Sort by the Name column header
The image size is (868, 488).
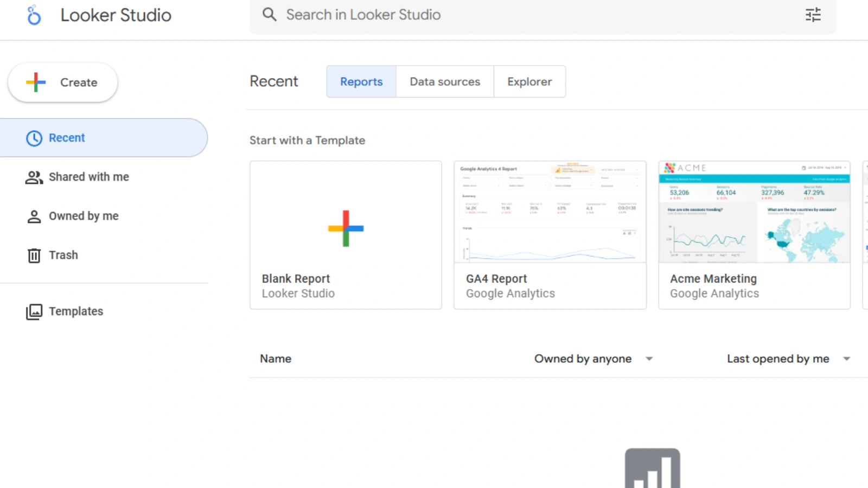(276, 359)
